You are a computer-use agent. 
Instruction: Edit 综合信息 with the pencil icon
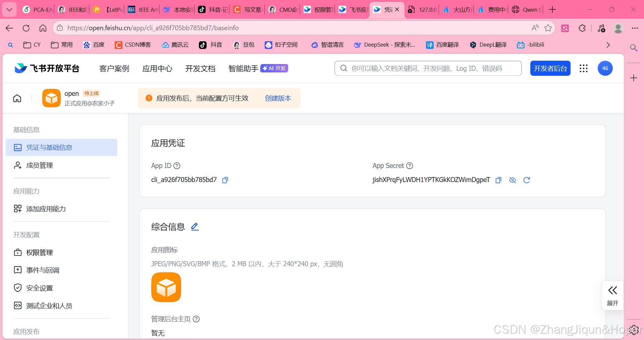pyautogui.click(x=195, y=226)
